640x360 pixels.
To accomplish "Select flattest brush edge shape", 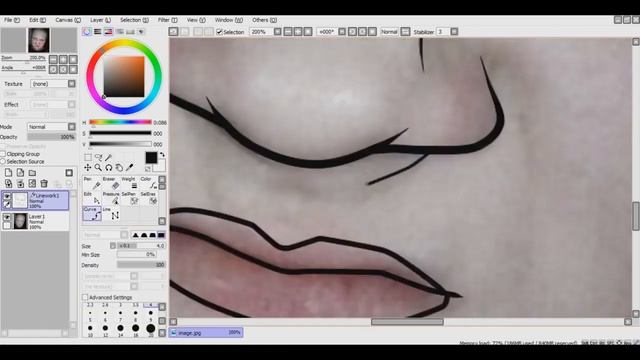I will [161, 235].
